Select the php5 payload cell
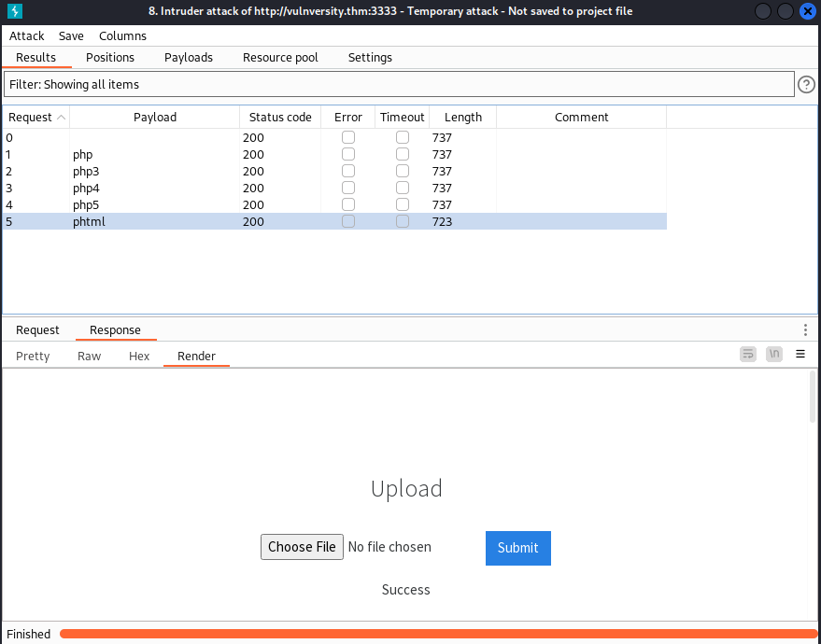Viewport: 821px width, 644px height. (x=155, y=204)
